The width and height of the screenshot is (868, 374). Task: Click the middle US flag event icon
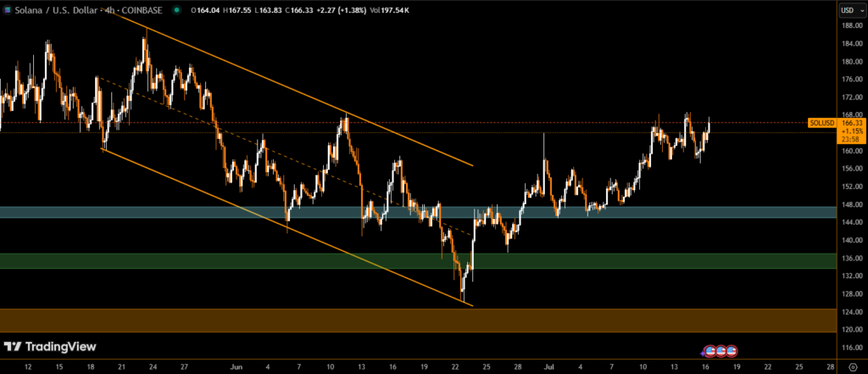[x=722, y=349]
